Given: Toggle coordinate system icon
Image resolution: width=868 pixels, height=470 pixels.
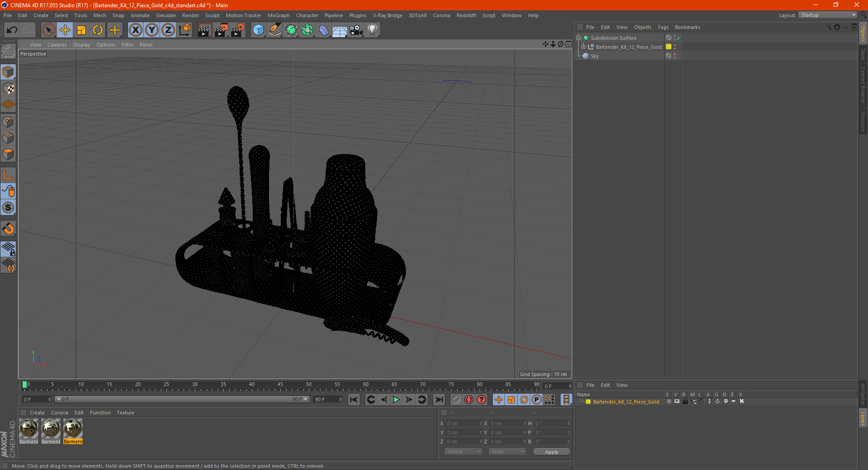Looking at the screenshot, I should (x=184, y=30).
